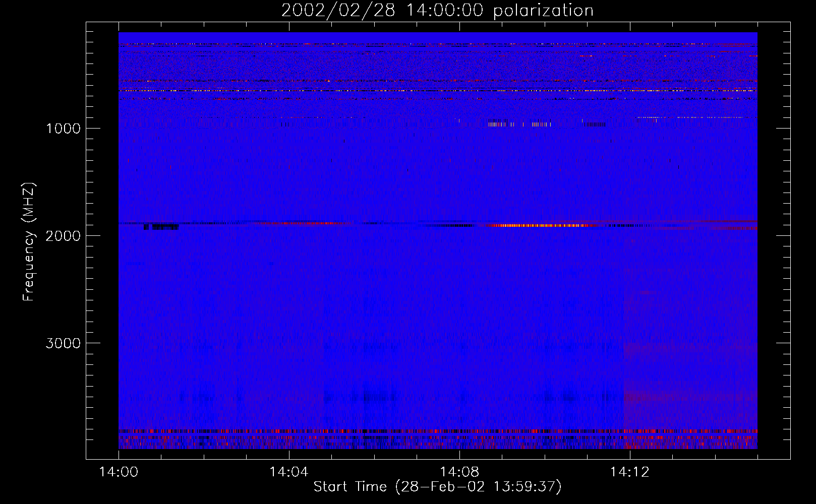Click the 3000 frequency tick label
This screenshot has width=816, height=504.
[x=63, y=343]
